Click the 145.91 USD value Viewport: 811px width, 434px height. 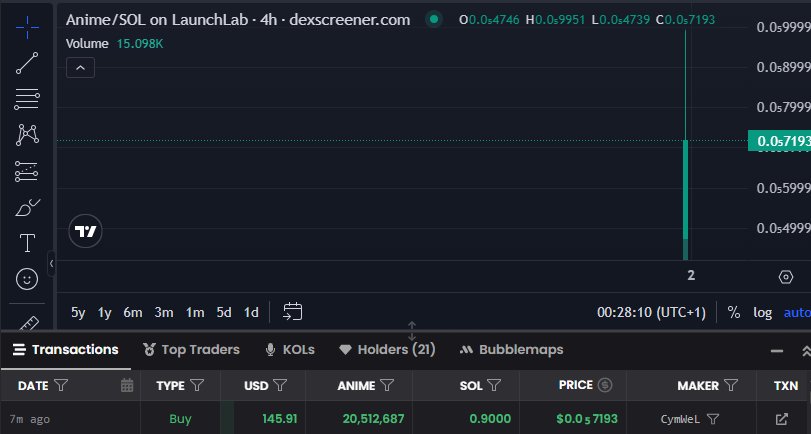tap(280, 419)
